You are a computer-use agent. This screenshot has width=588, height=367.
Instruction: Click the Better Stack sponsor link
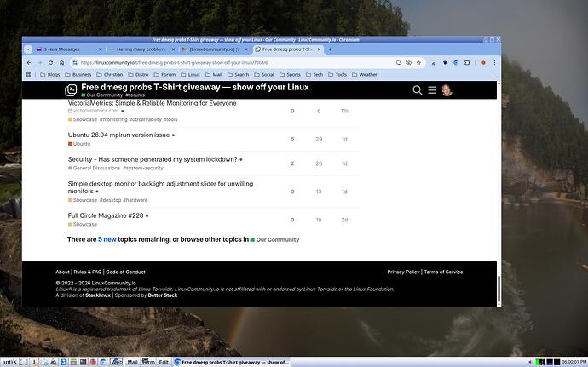pos(163,295)
